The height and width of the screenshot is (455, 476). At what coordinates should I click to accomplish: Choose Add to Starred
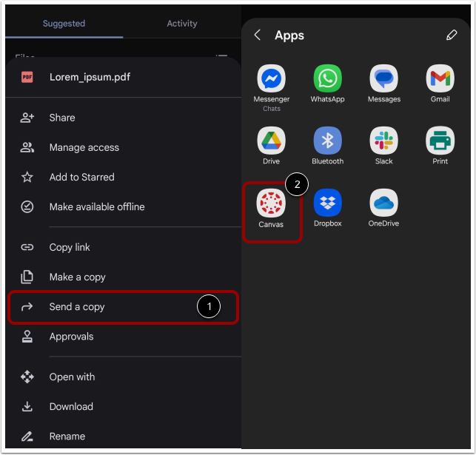click(123, 177)
